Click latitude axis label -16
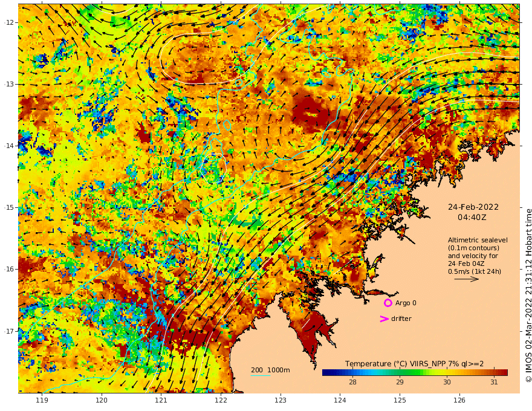This screenshot has height=411, width=532. (x=9, y=269)
